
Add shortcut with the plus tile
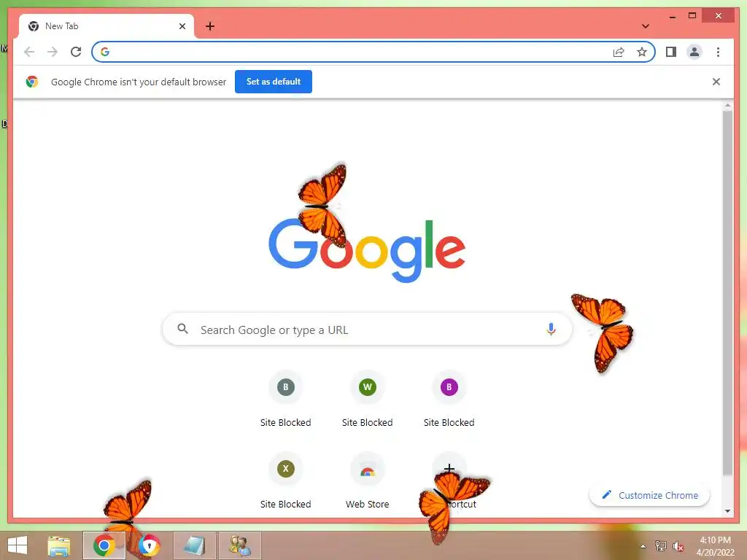pyautogui.click(x=449, y=469)
